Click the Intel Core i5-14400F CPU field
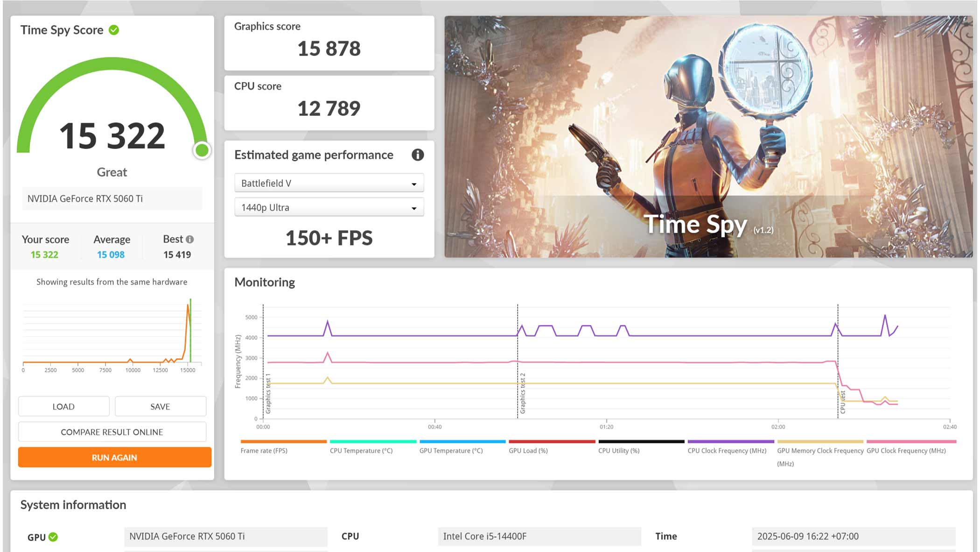This screenshot has width=980, height=552. click(539, 537)
